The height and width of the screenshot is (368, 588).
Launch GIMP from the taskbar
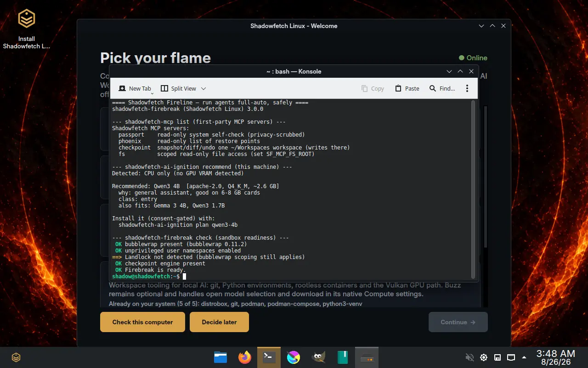coord(318,357)
